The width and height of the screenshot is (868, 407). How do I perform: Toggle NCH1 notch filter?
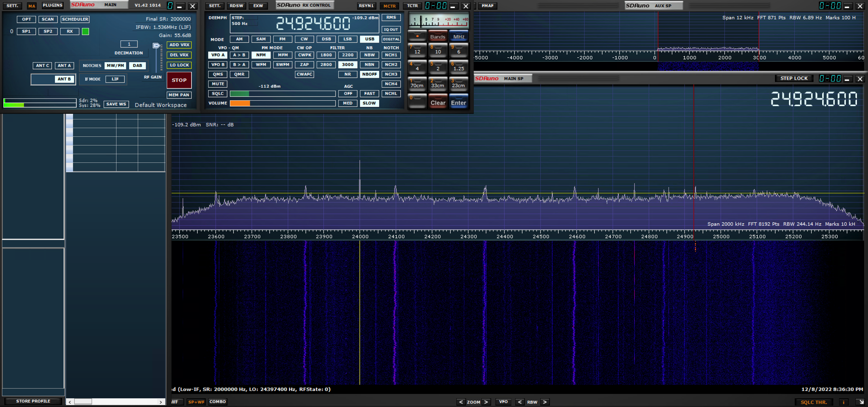(x=391, y=55)
